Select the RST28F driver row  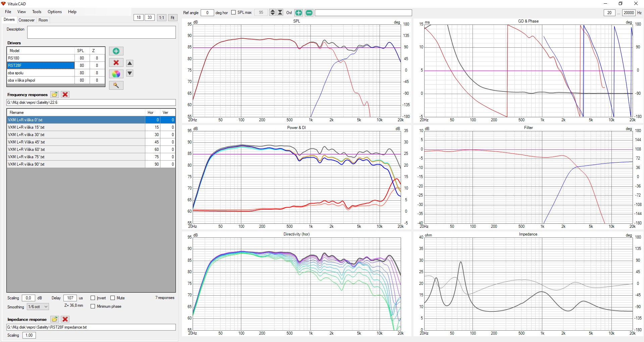[56, 66]
